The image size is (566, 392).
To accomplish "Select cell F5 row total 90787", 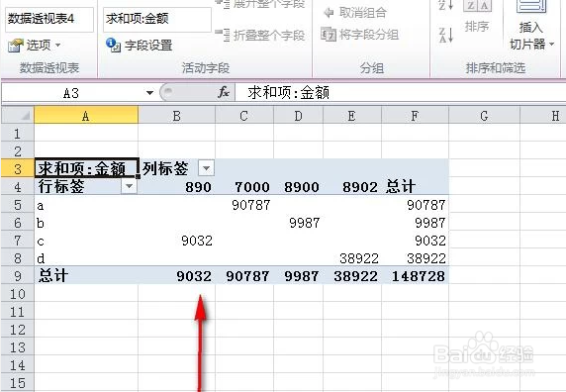I will [415, 205].
